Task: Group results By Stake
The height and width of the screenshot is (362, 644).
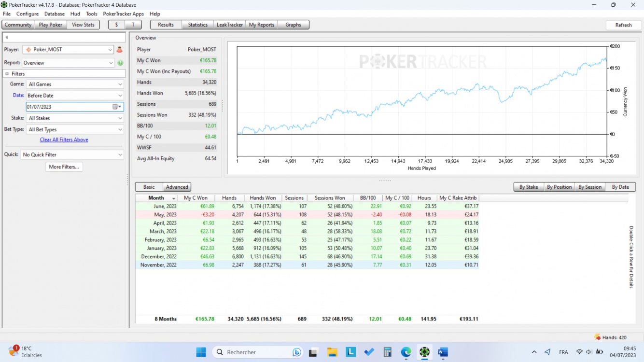Action: pos(529,187)
